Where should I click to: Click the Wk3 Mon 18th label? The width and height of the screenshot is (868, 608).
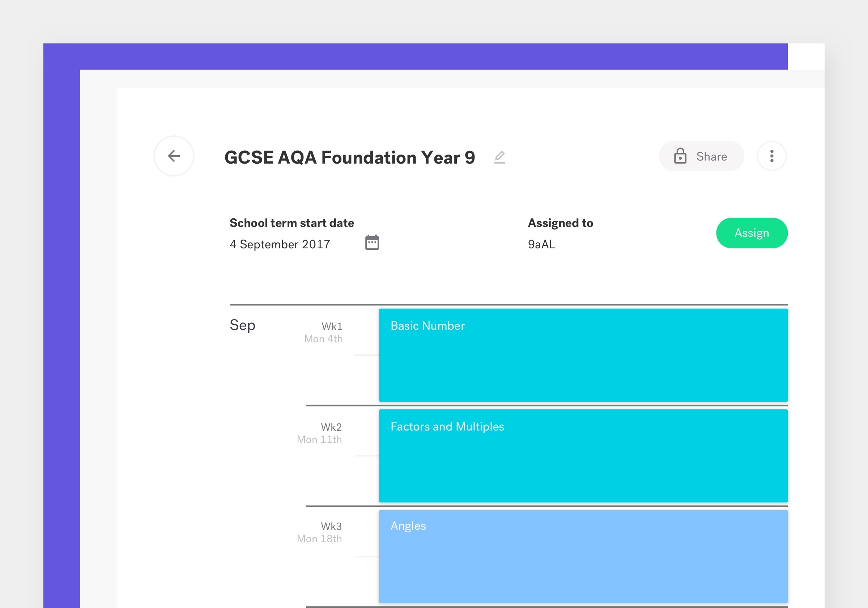coord(319,532)
